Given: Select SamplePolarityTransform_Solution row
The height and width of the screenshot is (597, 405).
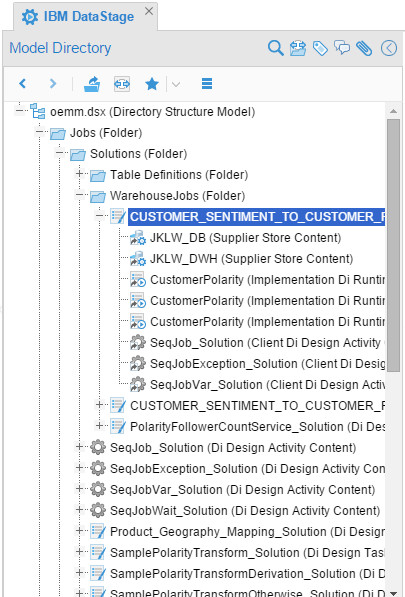Looking at the screenshot, I should pyautogui.click(x=247, y=552).
